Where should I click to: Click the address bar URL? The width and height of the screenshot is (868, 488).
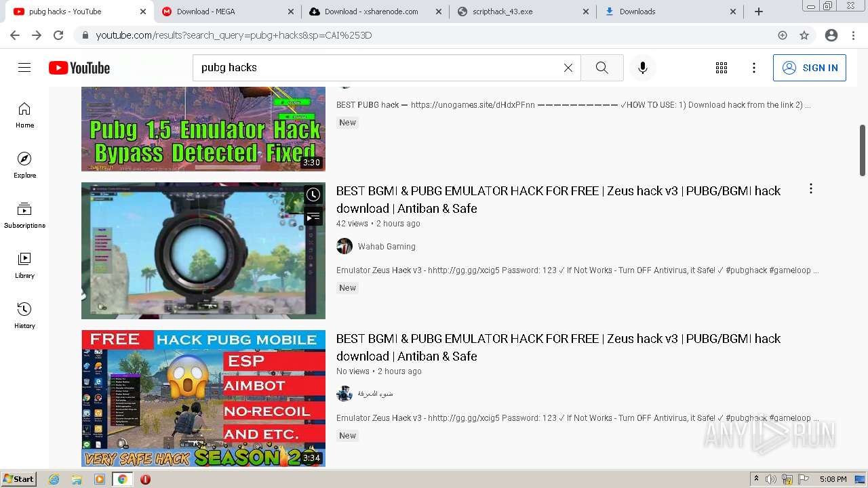coord(234,35)
